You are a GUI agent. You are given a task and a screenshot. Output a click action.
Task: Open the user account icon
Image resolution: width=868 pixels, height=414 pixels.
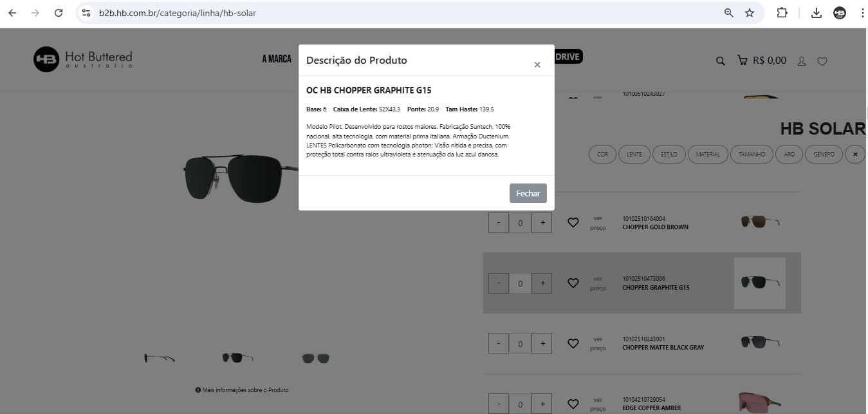[x=802, y=61]
